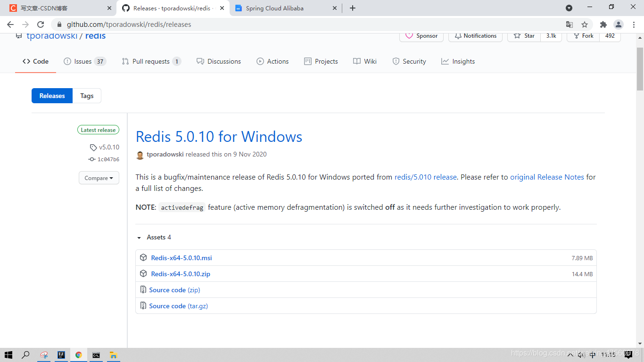Switch to the Tags view

point(87,96)
